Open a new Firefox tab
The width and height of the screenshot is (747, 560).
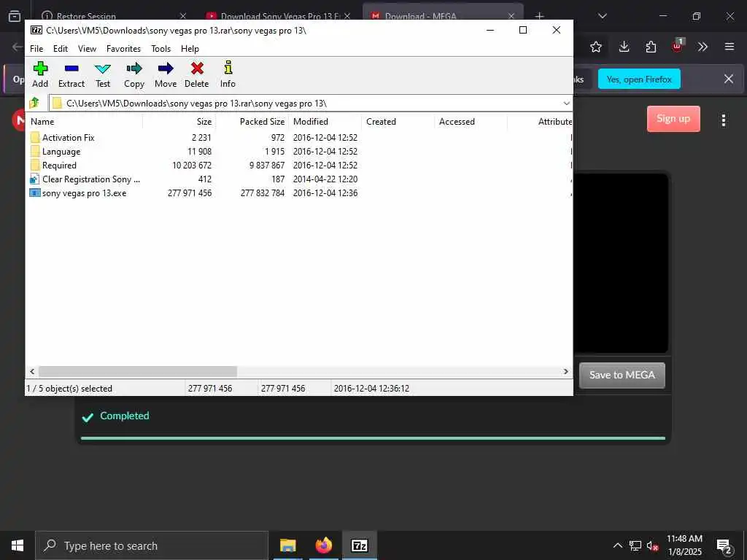pos(539,16)
